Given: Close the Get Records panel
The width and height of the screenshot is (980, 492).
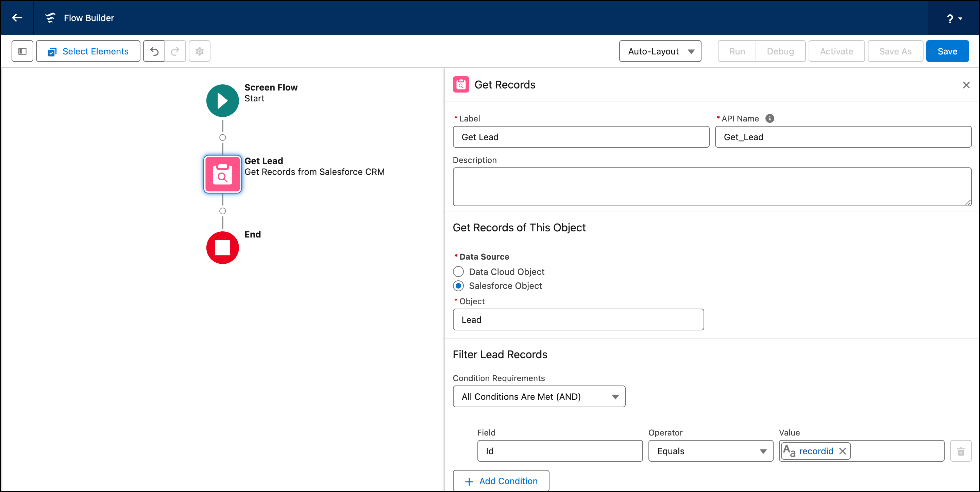Looking at the screenshot, I should [x=966, y=85].
